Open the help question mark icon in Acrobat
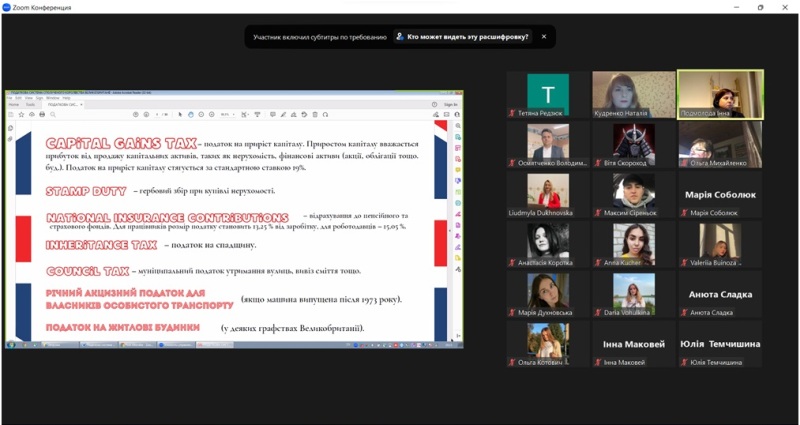 434,105
